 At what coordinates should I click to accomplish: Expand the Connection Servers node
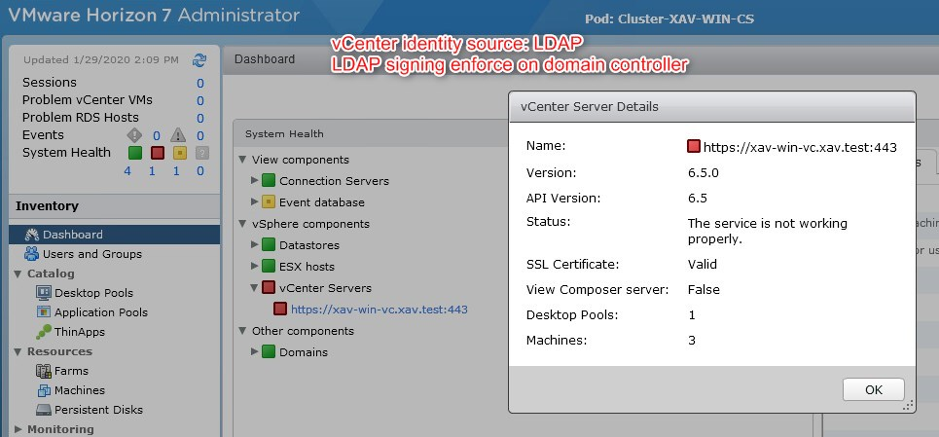tap(255, 181)
